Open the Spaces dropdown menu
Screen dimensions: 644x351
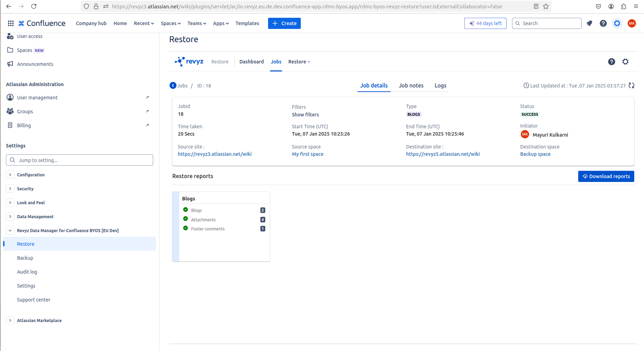coord(171,23)
